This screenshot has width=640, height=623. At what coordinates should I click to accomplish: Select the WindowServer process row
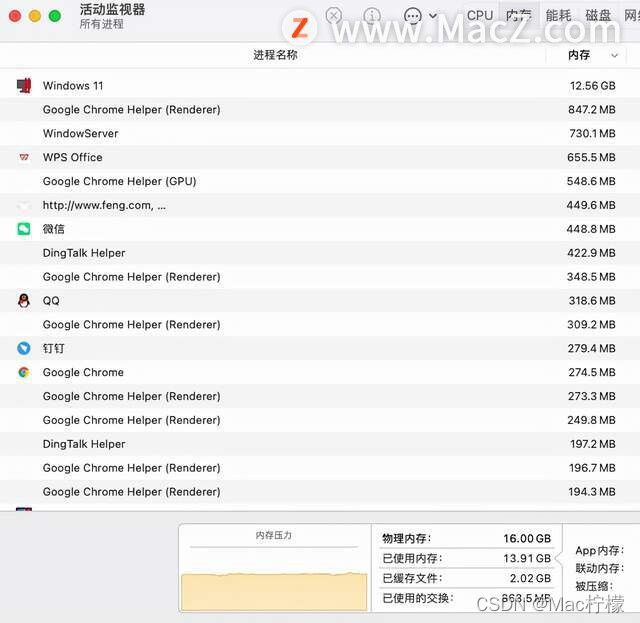320,134
